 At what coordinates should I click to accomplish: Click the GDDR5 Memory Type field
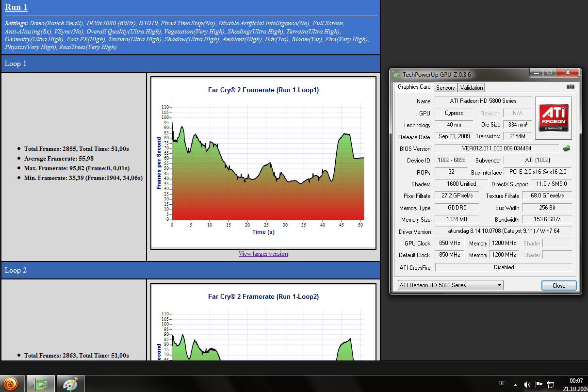pyautogui.click(x=457, y=208)
